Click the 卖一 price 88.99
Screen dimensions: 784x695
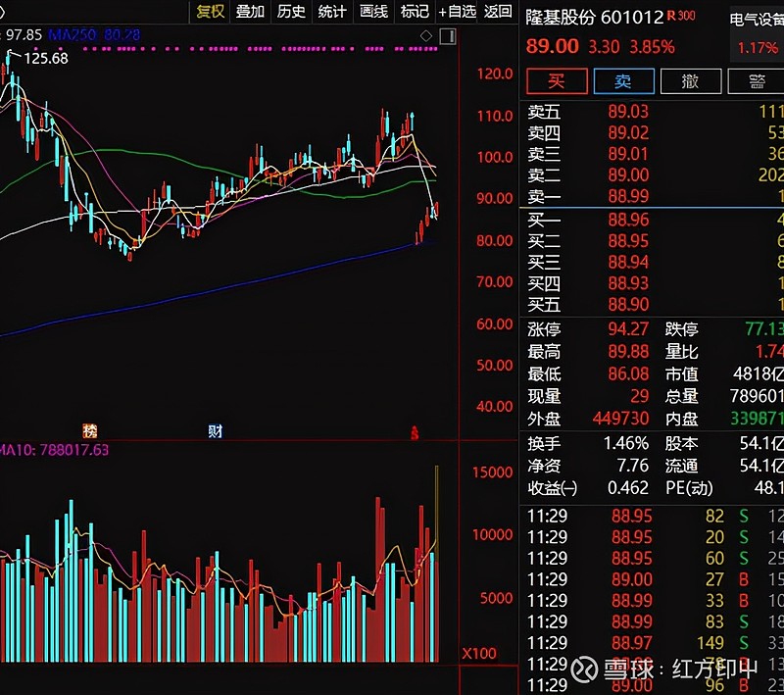tap(628, 195)
